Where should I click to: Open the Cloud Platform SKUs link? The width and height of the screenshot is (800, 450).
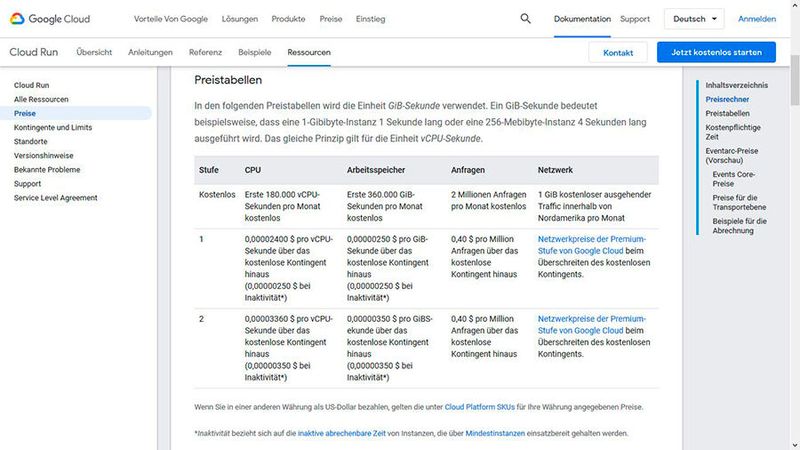[480, 407]
